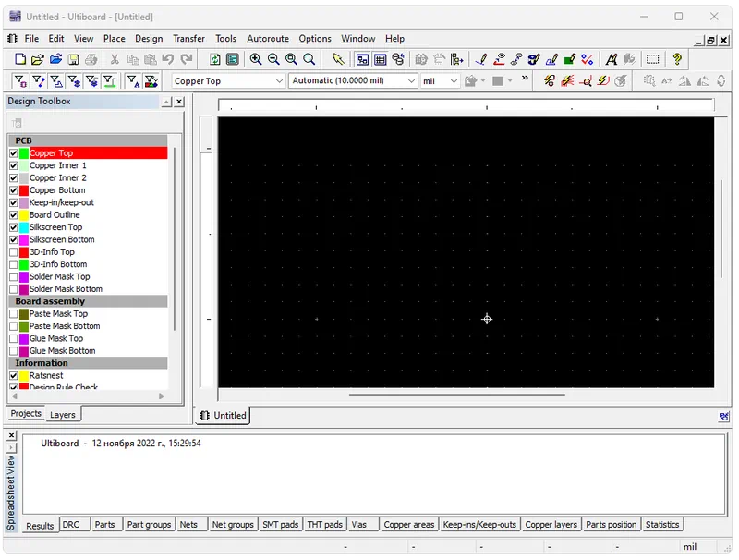Screen dimensions: 739x560
Task: Click the toolbar overflow chevron
Action: [x=525, y=79]
